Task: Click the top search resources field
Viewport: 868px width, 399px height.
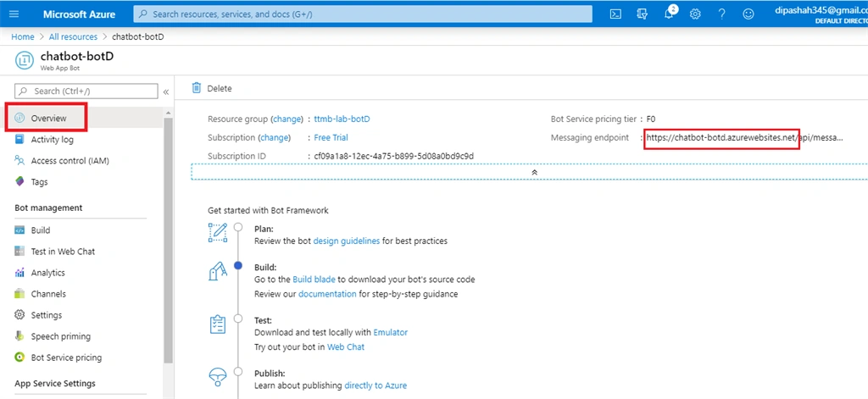Action: point(363,14)
